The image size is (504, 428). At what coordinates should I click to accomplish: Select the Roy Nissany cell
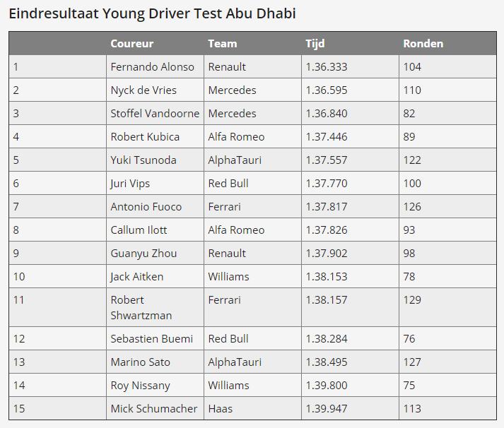click(155, 386)
